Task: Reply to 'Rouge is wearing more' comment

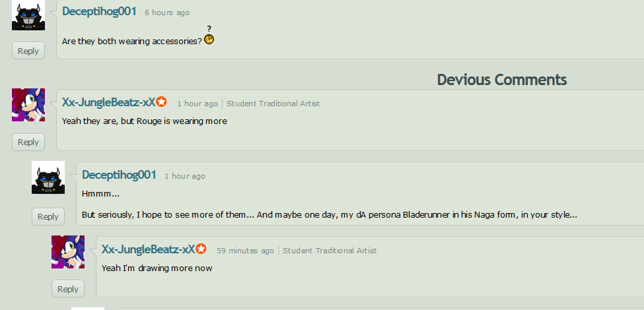Action: pyautogui.click(x=28, y=142)
